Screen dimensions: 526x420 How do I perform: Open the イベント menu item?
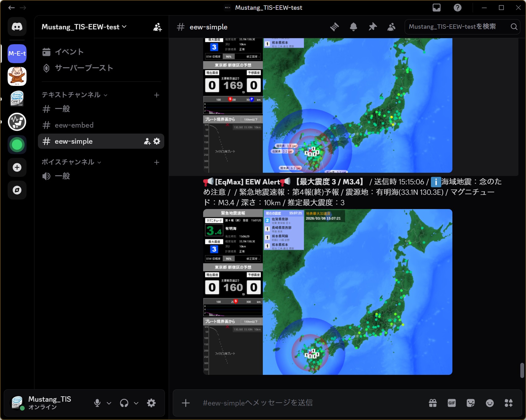pyautogui.click(x=69, y=52)
